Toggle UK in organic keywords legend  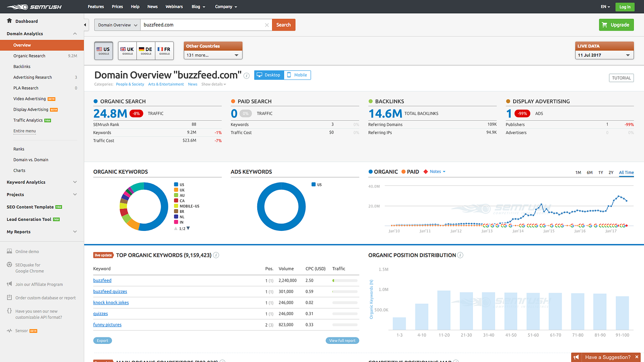point(179,190)
